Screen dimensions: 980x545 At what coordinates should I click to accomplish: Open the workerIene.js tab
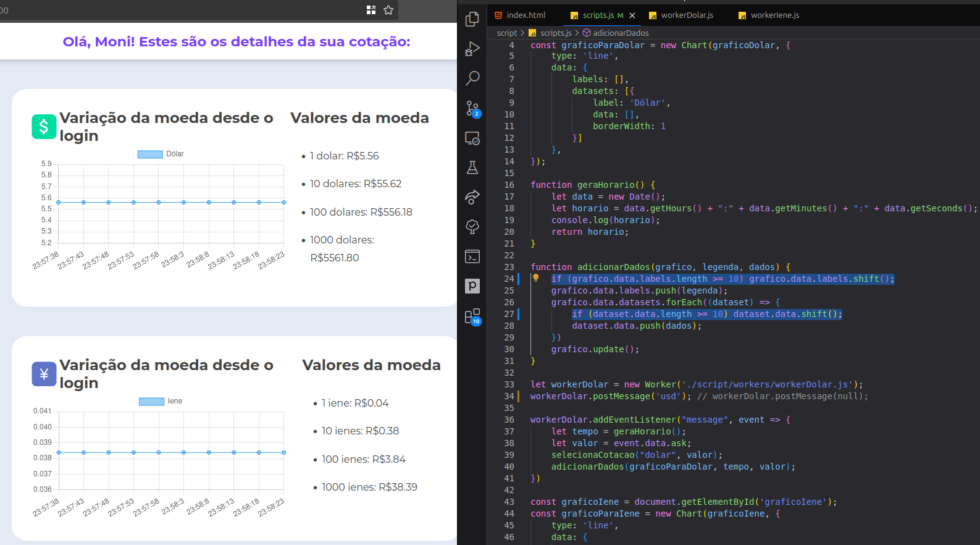769,15
